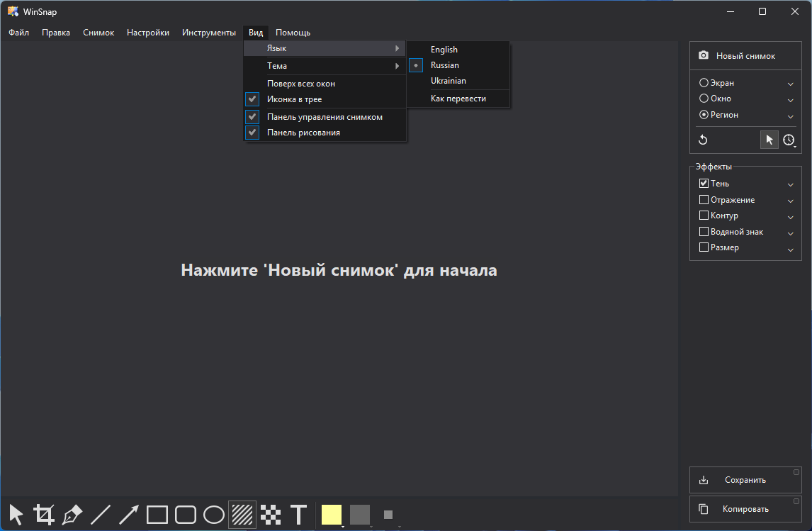Select the pointer arrow tool in drawing toolbar

[x=16, y=515]
